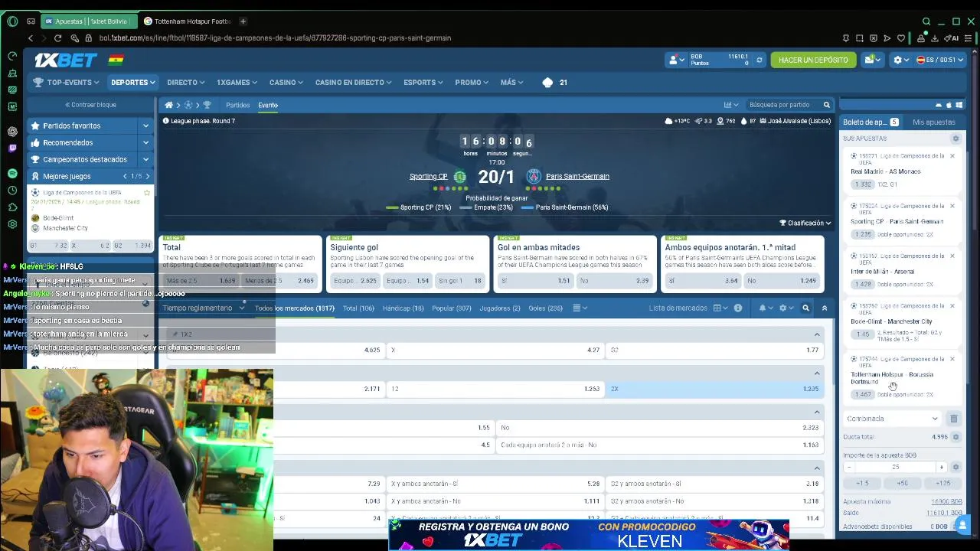
Task: Open total odds settings gear
Action: coord(955,437)
